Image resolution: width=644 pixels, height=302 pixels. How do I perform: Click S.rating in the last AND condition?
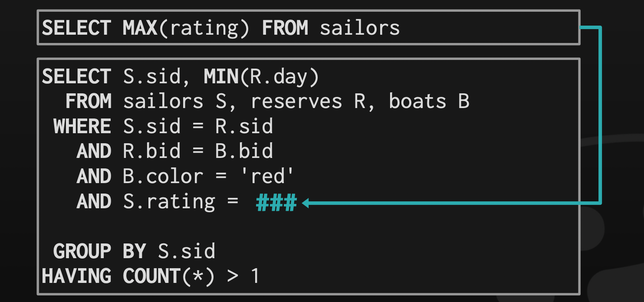169,202
